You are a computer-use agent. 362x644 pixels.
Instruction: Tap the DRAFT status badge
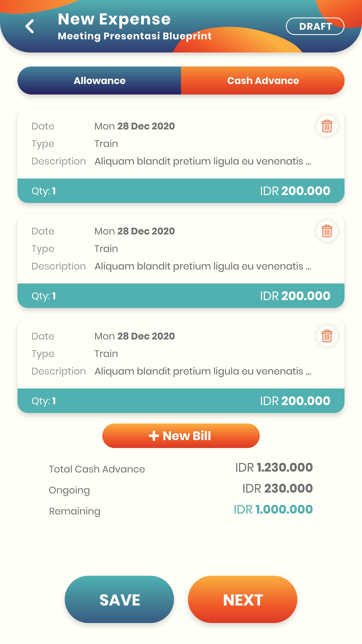tap(315, 26)
